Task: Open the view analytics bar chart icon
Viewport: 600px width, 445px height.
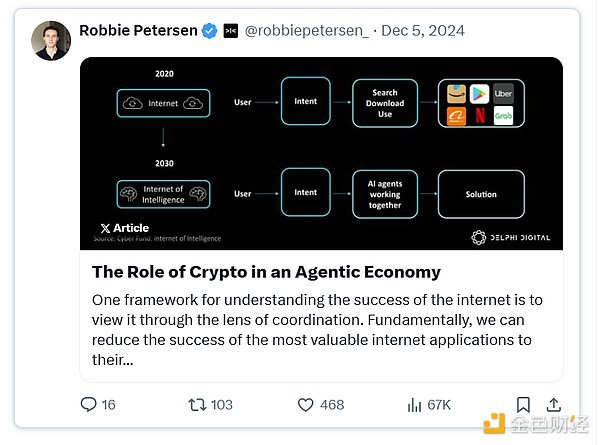Action: (x=415, y=404)
